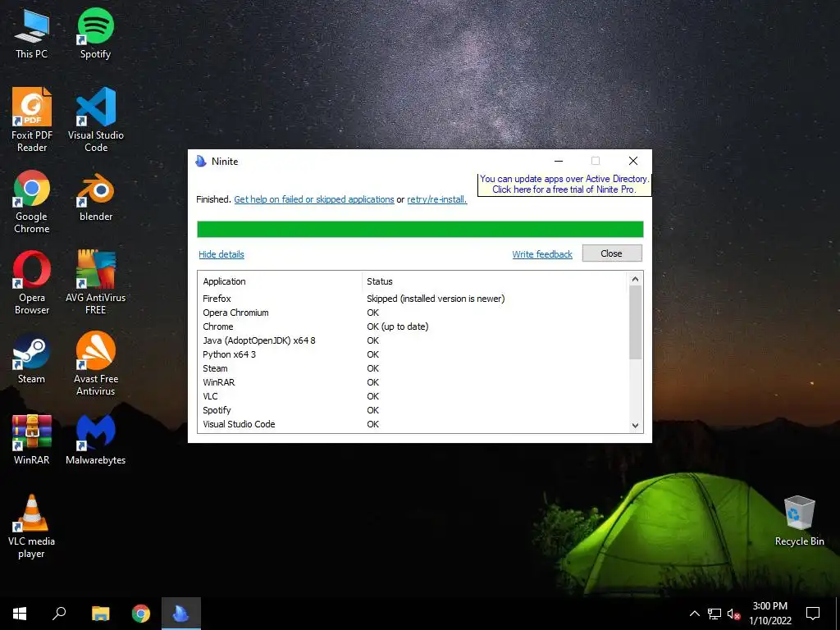Click the details list scroll down arrow

636,426
